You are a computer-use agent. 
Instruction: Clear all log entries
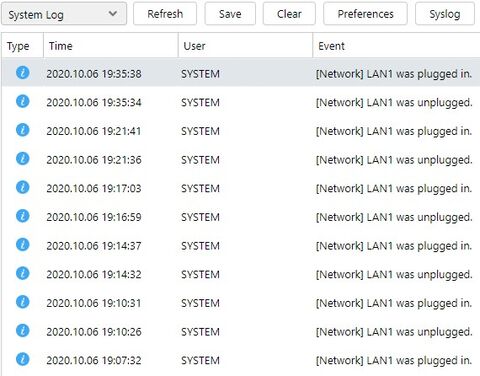(289, 14)
